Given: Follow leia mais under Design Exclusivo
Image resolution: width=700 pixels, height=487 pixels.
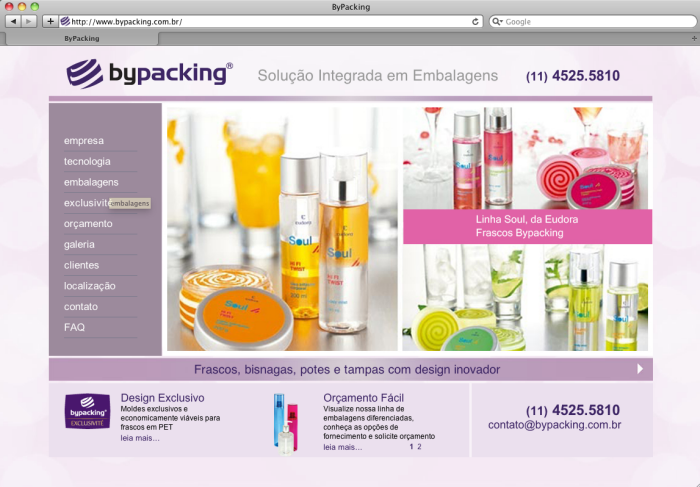Looking at the screenshot, I should coord(140,438).
